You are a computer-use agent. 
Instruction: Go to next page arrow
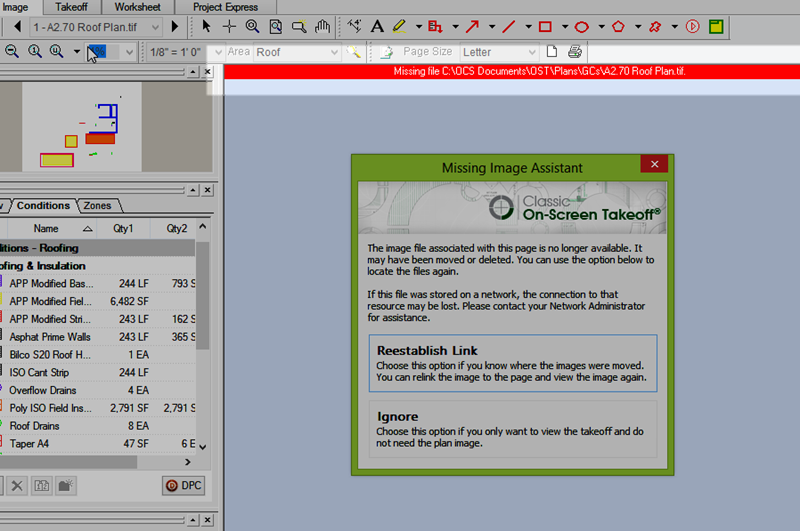[175, 27]
